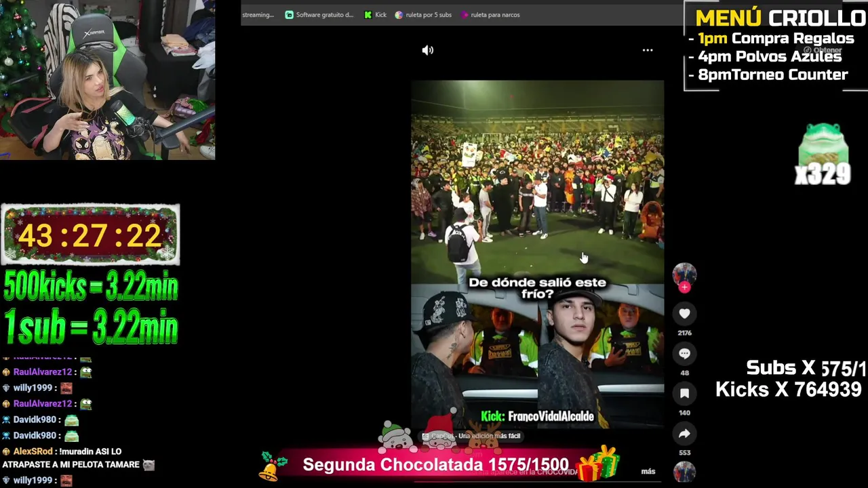The image size is (868, 488).
Task: Click the '553' share count
Action: [684, 453]
